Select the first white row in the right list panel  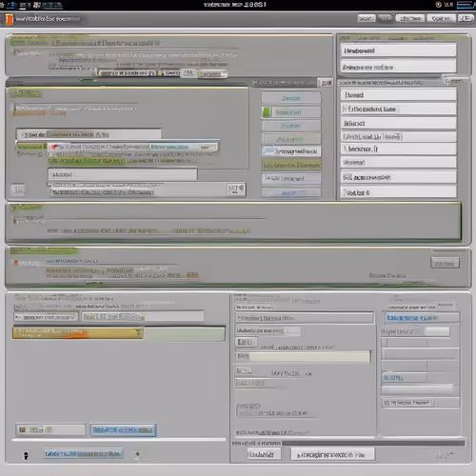point(398,50)
